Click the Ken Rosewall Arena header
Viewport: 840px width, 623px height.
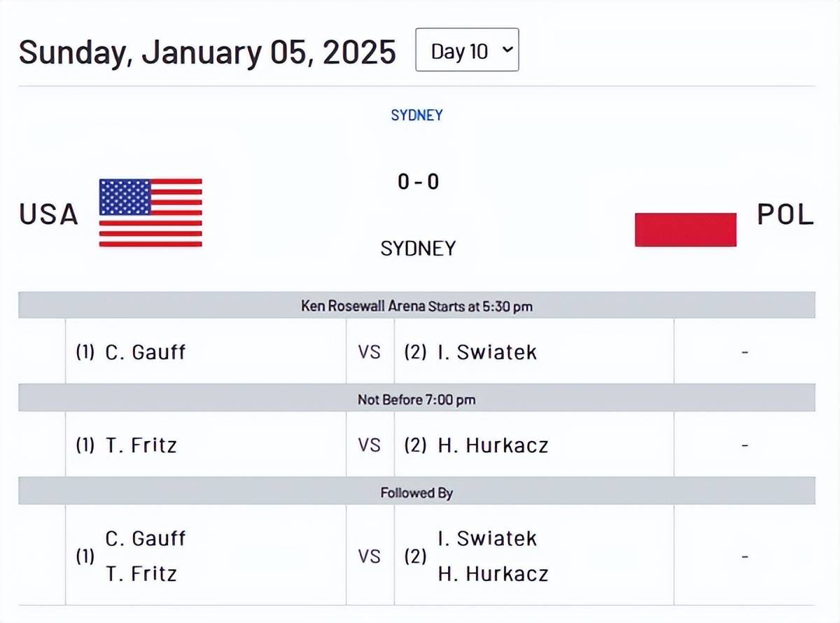[416, 306]
